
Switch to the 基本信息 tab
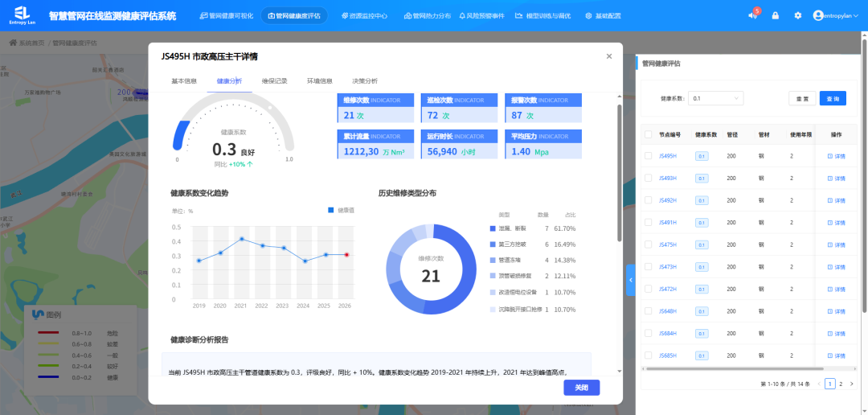click(184, 81)
